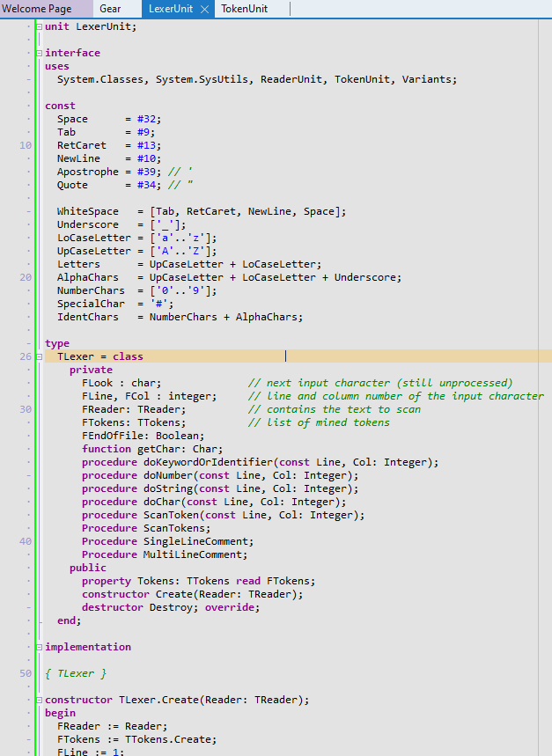Open the Gear tab
552x756 pixels.
tap(110, 9)
